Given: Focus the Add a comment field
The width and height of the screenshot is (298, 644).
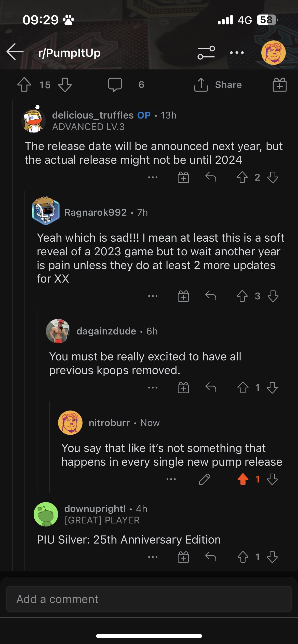Looking at the screenshot, I should pos(149,599).
